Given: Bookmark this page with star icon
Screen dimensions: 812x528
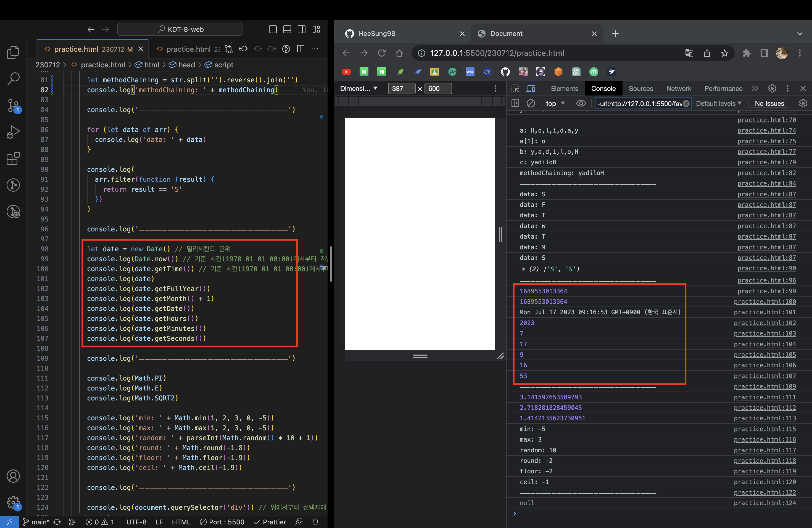Looking at the screenshot, I should [725, 53].
